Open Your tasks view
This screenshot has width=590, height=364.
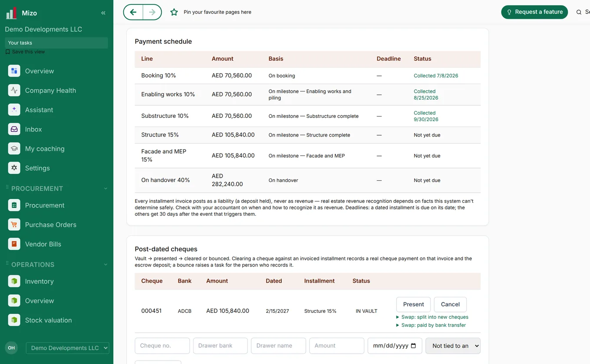pos(56,43)
